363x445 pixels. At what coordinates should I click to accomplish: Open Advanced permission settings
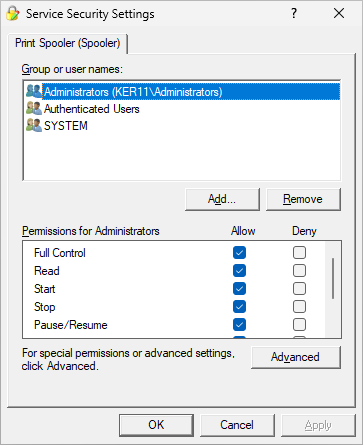point(296,357)
